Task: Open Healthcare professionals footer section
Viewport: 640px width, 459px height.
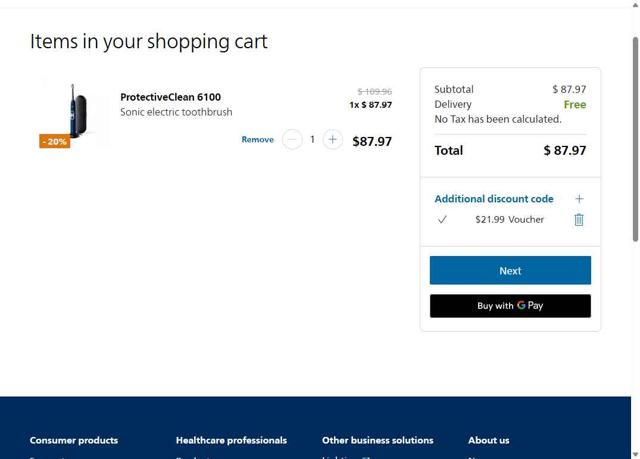Action: (x=231, y=440)
